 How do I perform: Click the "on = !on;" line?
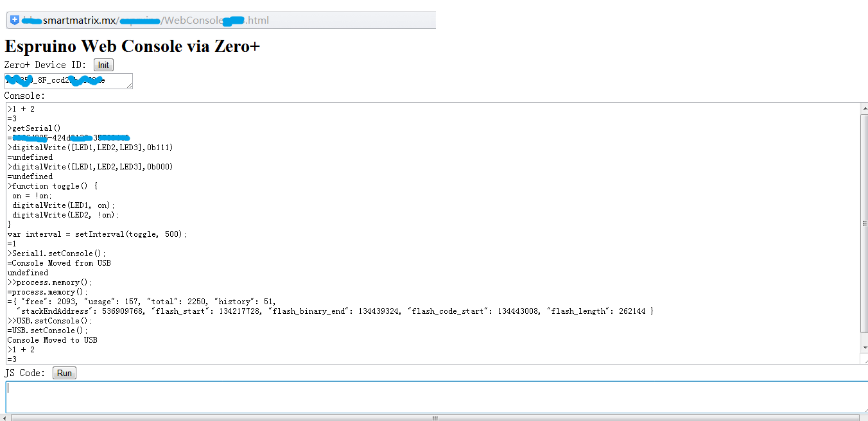[x=32, y=196]
